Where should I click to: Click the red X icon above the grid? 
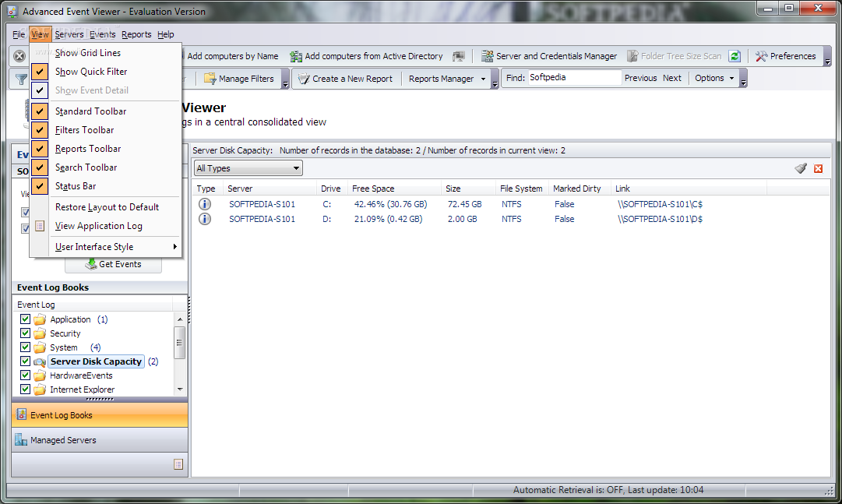pos(819,169)
